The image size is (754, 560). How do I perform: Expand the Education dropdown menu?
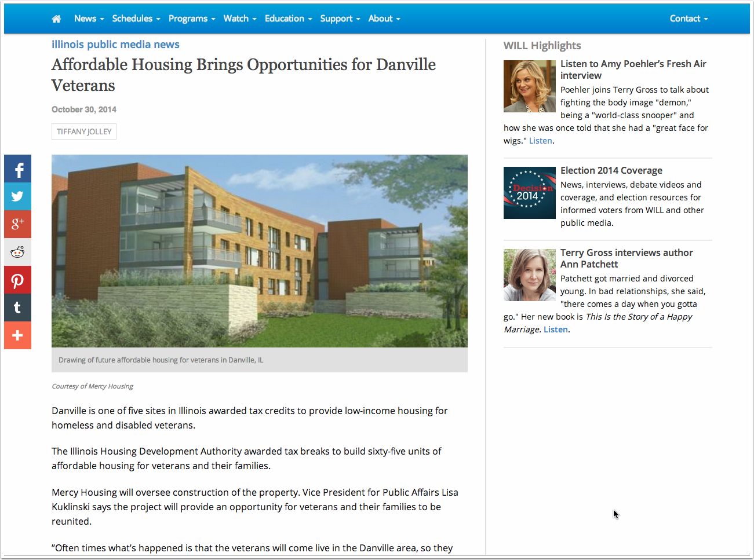click(x=289, y=19)
